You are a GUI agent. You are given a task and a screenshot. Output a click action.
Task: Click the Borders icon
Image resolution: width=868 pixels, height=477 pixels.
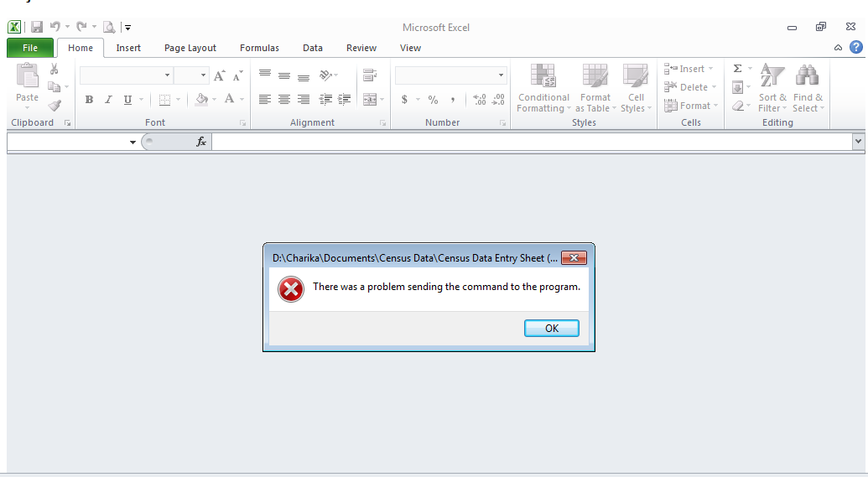[x=164, y=100]
